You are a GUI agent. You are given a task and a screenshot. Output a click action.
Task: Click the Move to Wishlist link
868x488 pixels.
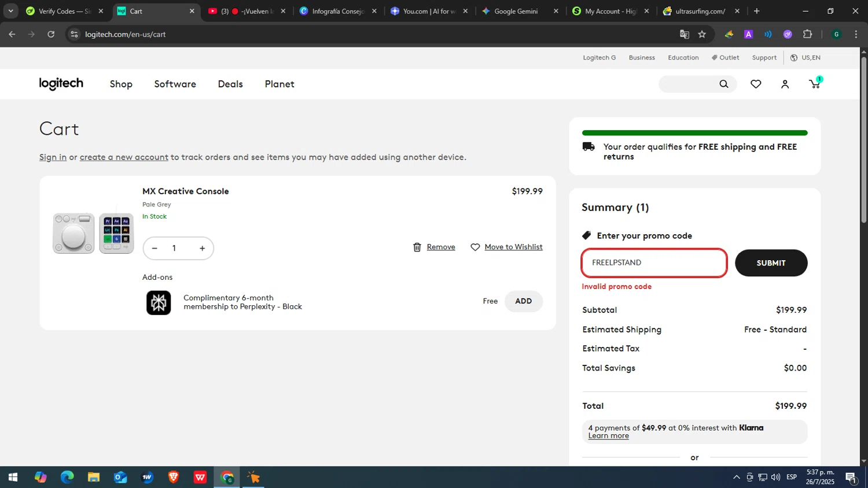[x=513, y=247]
